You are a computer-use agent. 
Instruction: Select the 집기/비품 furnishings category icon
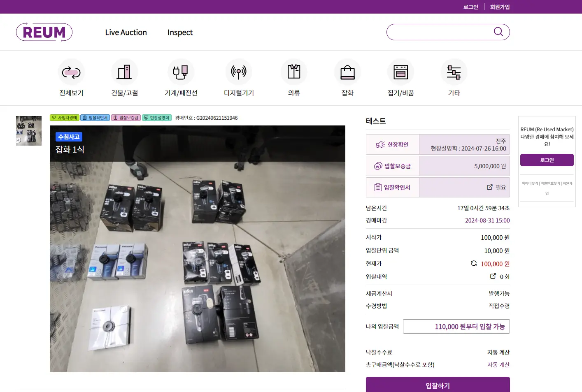coord(400,72)
